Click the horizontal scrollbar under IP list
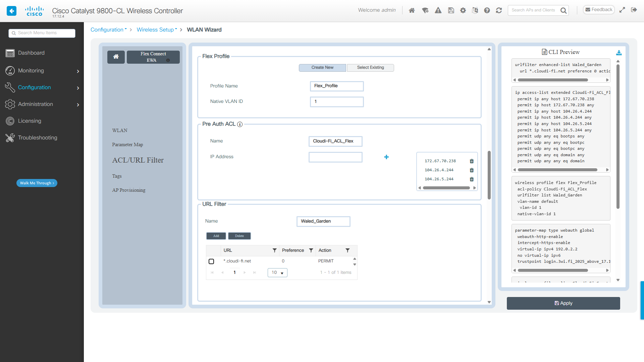The image size is (644, 362). (446, 188)
